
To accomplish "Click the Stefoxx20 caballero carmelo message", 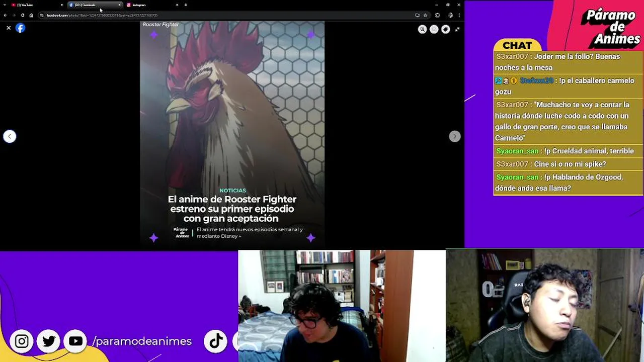I will click(x=568, y=86).
